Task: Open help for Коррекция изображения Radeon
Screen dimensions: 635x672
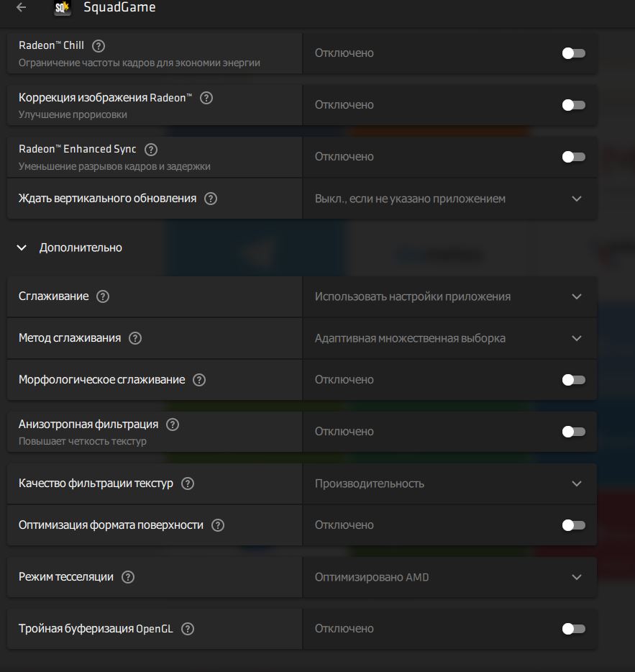Action: 206,98
